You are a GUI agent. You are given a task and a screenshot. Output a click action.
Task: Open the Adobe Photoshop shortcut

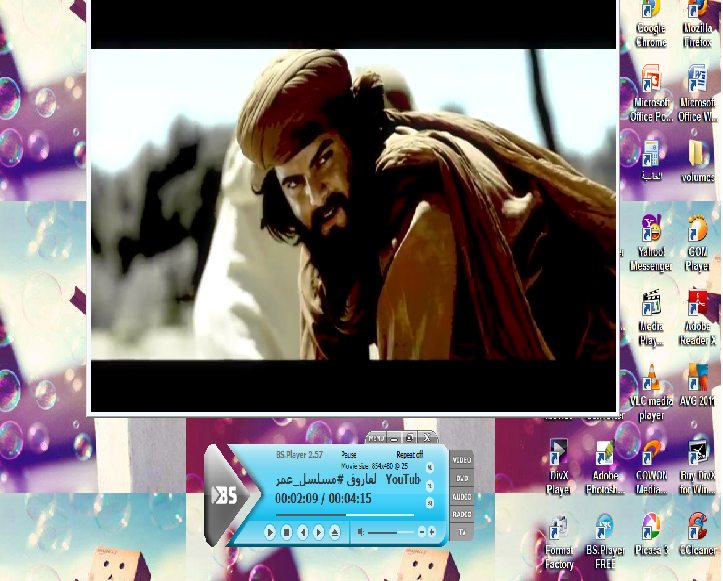point(605,467)
